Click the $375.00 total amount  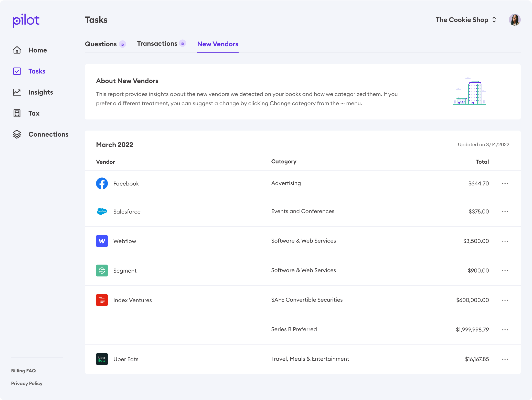(479, 212)
